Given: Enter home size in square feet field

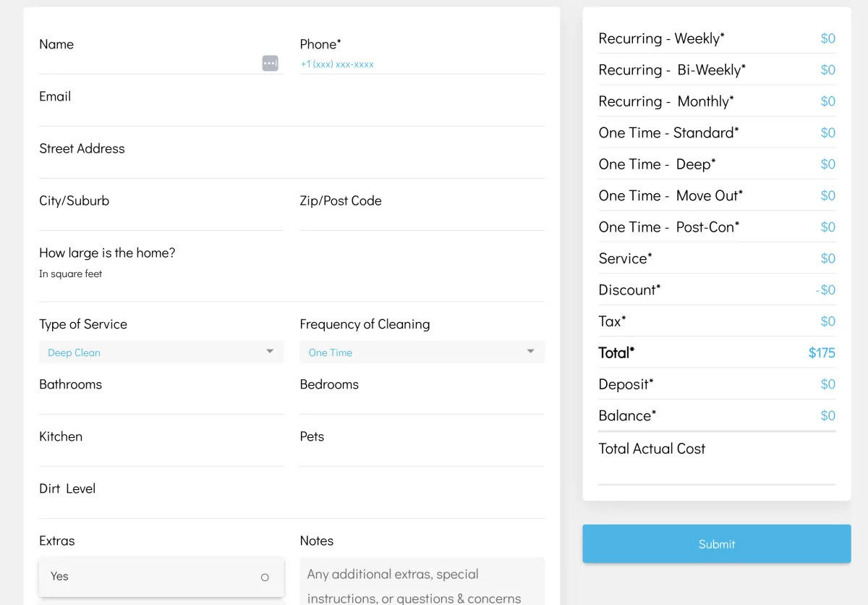Looking at the screenshot, I should (x=292, y=291).
